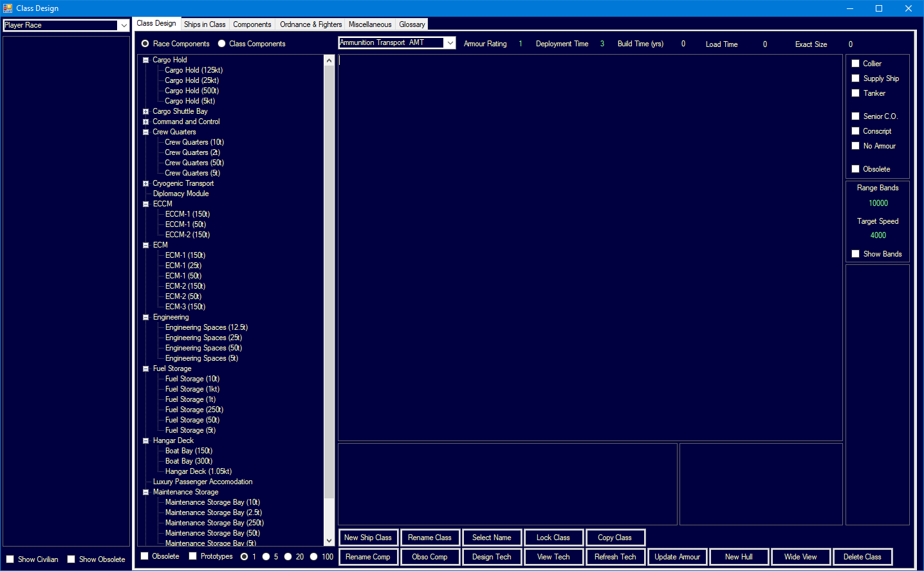The image size is (924, 571).
Task: Click the Lock Class button
Action: point(553,538)
